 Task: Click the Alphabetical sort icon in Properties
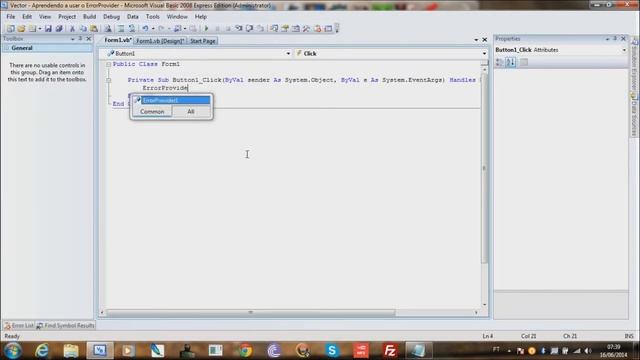click(510, 62)
